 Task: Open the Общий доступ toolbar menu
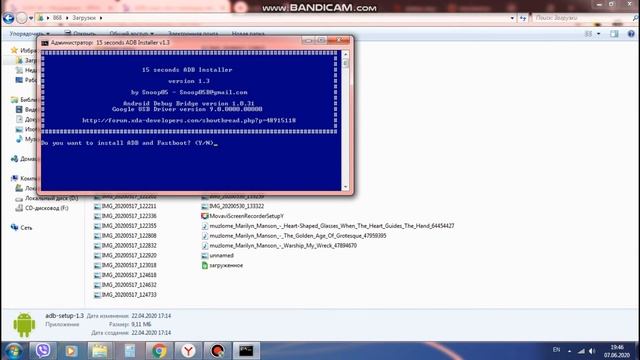(x=131, y=33)
